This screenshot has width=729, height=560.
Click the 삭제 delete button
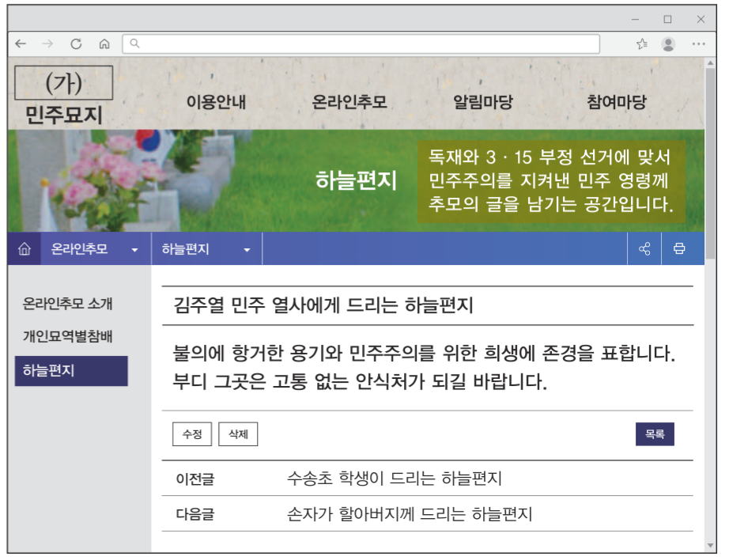click(238, 434)
